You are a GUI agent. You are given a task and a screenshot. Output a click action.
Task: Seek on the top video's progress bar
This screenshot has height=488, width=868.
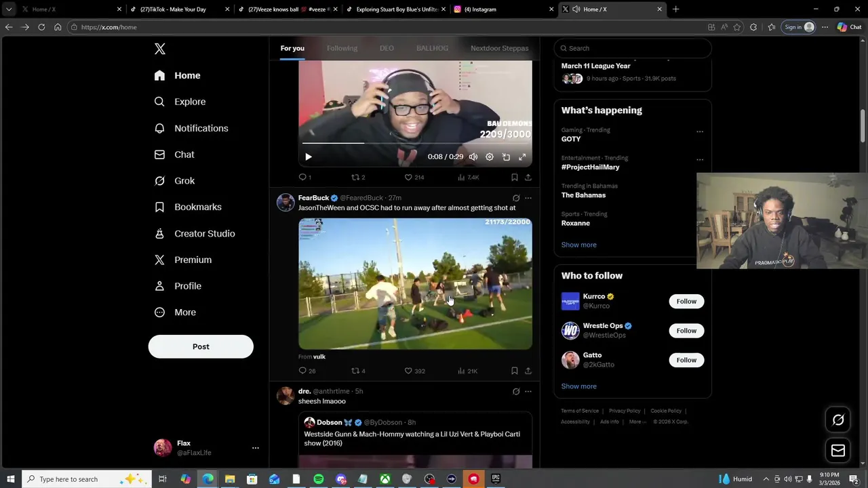(415, 143)
